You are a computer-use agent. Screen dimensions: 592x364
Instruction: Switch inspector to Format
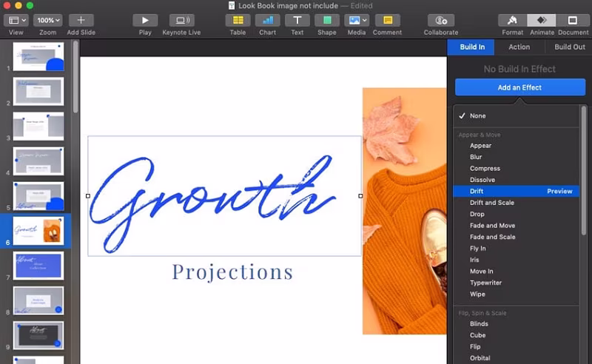(x=512, y=21)
